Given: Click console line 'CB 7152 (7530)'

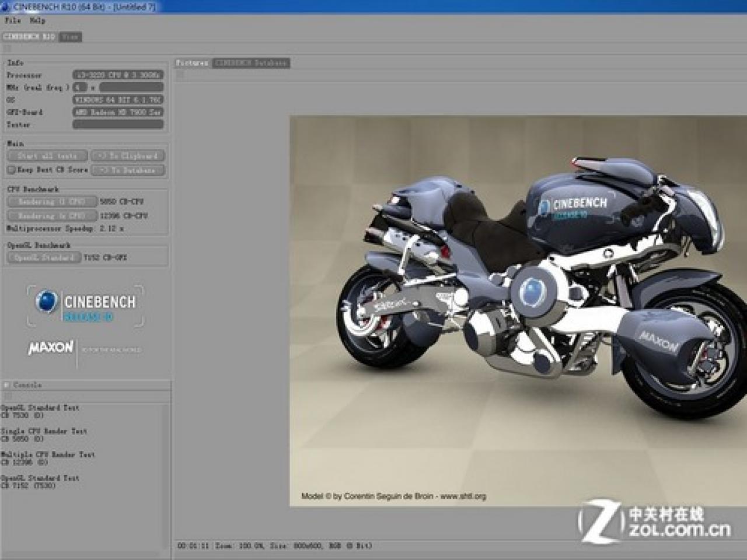Looking at the screenshot, I should (x=28, y=485).
